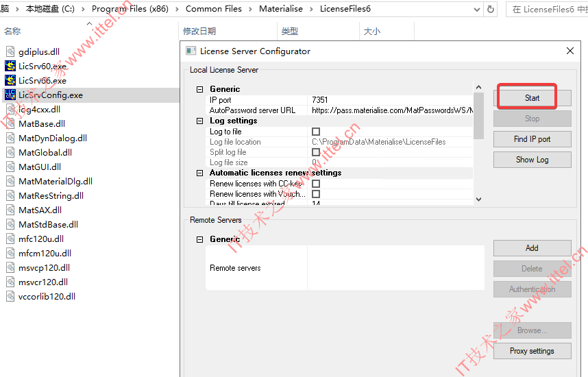Screen dimensions: 588x377
Task: Select the vccorlib120.dll file icon
Action: (x=10, y=296)
